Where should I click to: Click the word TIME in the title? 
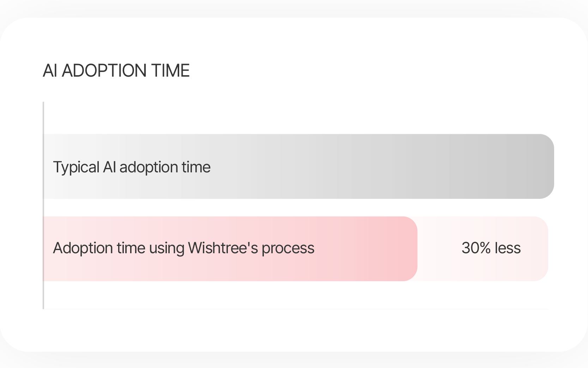coord(170,71)
